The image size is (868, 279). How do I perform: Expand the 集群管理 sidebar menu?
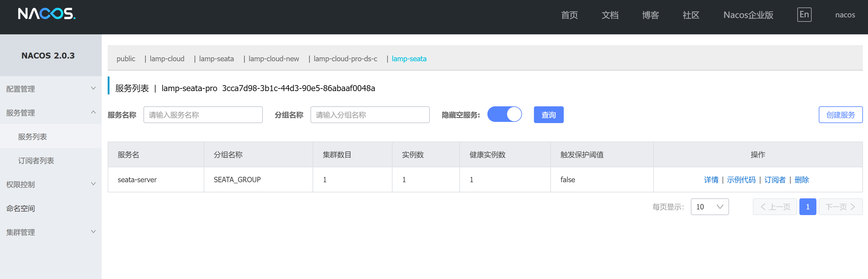tap(50, 232)
